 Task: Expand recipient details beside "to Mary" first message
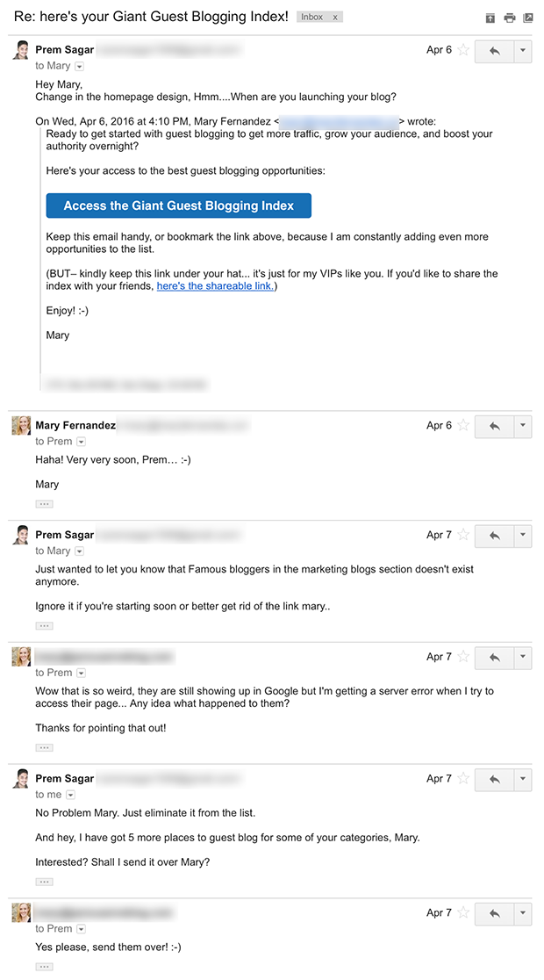[x=79, y=66]
